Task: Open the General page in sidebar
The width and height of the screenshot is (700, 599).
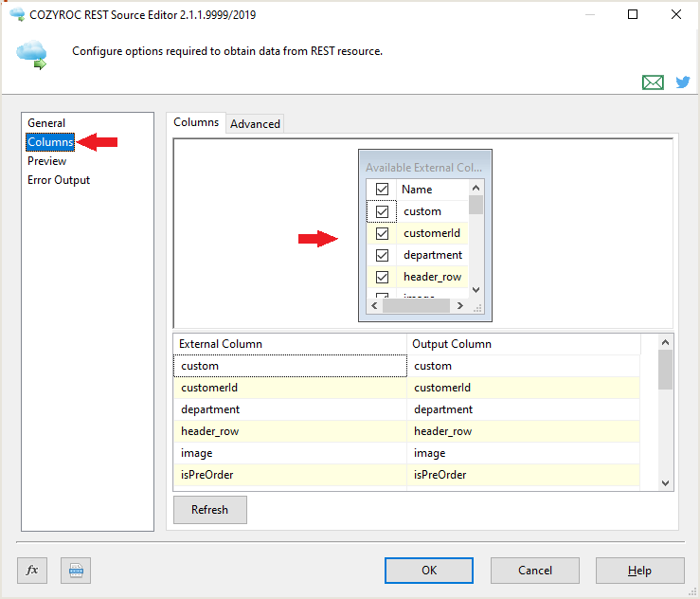Action: coord(46,123)
